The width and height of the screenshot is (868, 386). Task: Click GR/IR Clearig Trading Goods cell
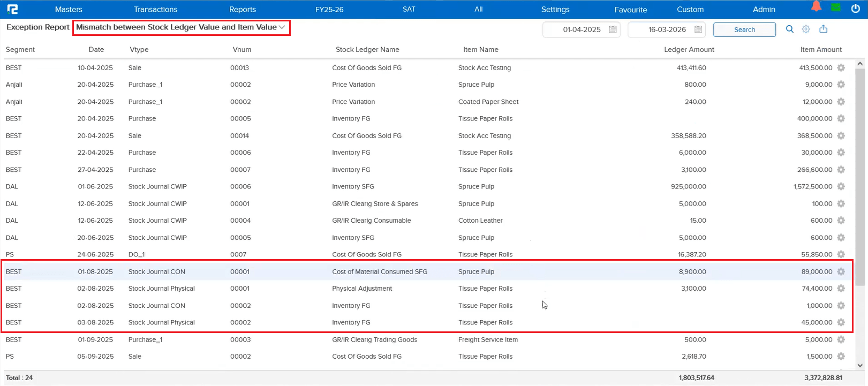pos(374,340)
